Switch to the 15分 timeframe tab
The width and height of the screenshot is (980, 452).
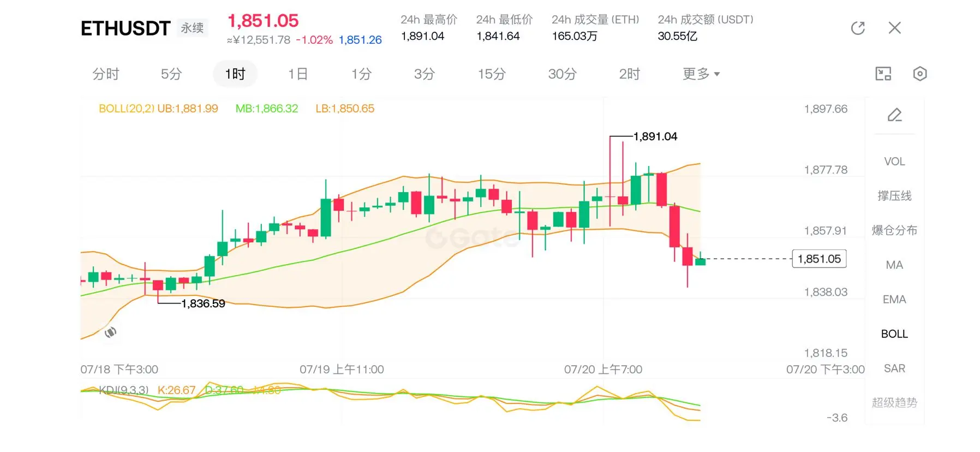492,74
